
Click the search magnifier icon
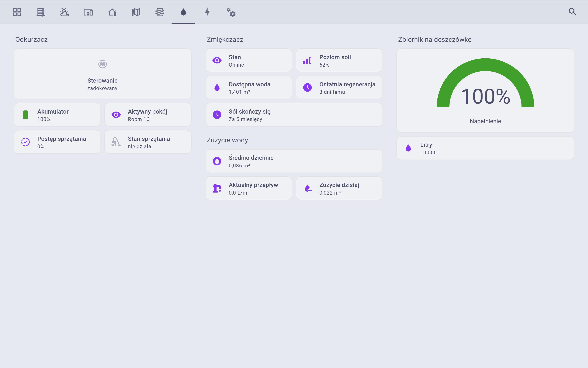coord(572,12)
